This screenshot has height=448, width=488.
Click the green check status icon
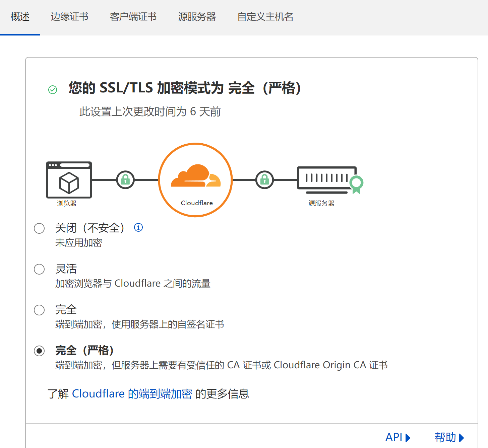tap(53, 90)
